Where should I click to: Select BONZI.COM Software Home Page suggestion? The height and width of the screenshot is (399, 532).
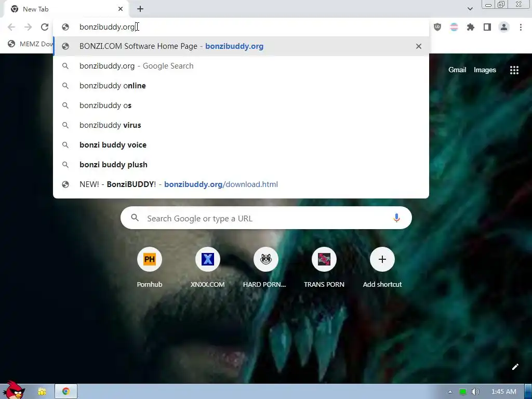click(x=241, y=46)
